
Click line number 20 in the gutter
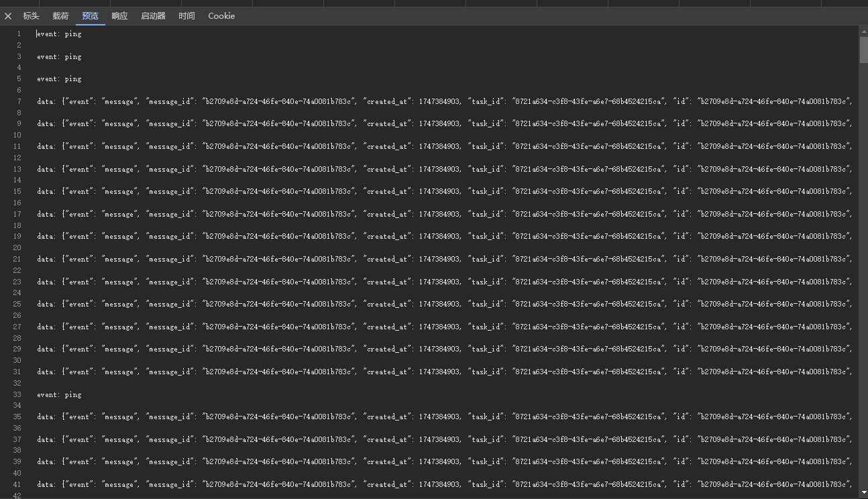[x=17, y=248]
